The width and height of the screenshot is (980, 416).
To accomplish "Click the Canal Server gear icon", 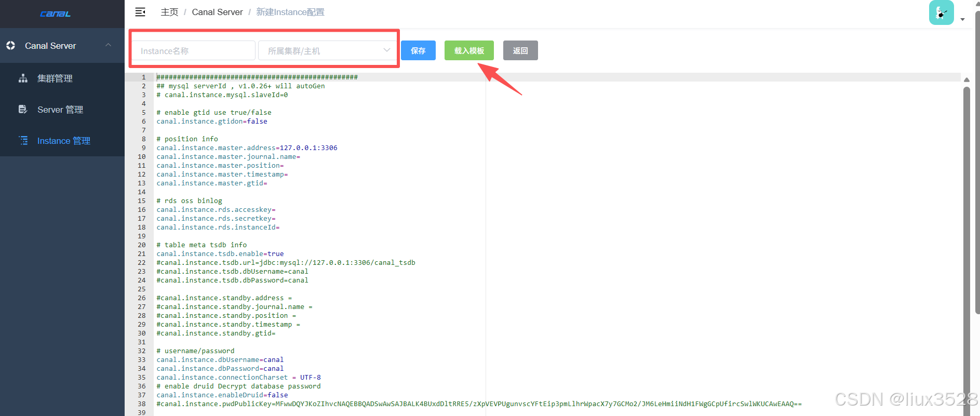I will pos(11,46).
